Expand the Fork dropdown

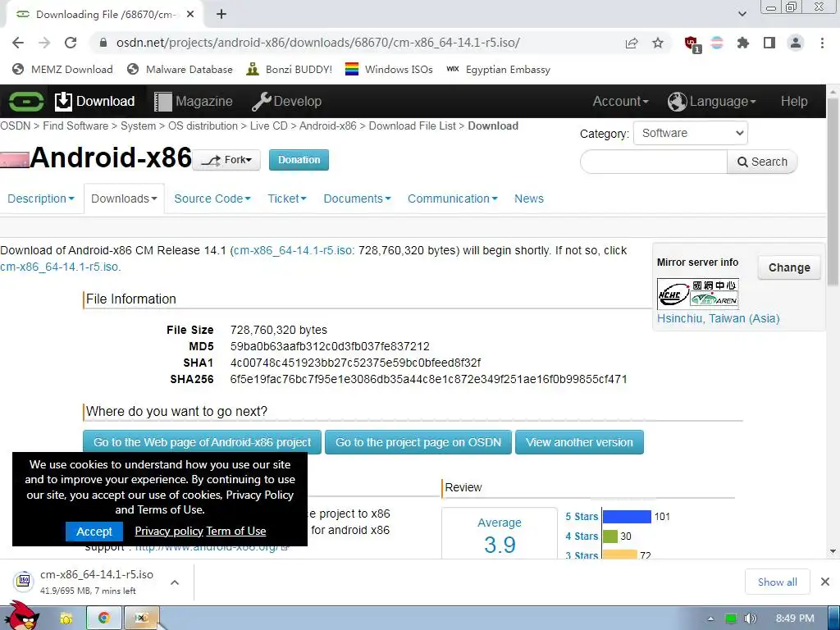226,160
